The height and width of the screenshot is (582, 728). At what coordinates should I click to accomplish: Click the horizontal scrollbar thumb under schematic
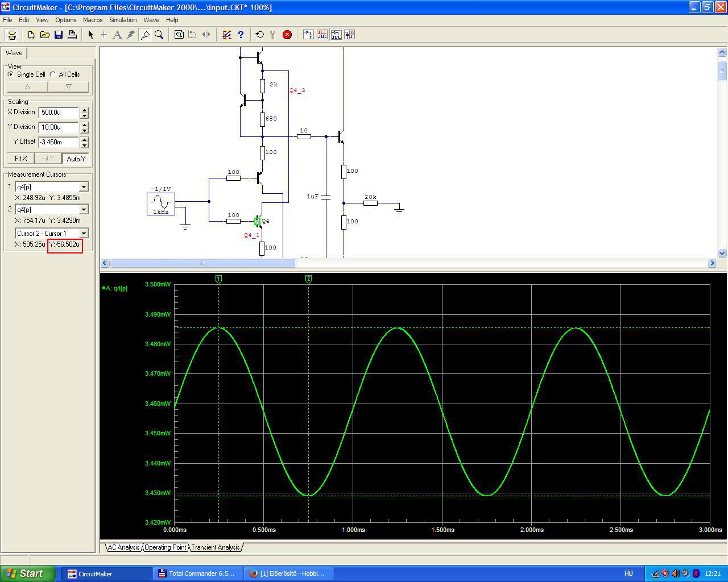pos(202,263)
